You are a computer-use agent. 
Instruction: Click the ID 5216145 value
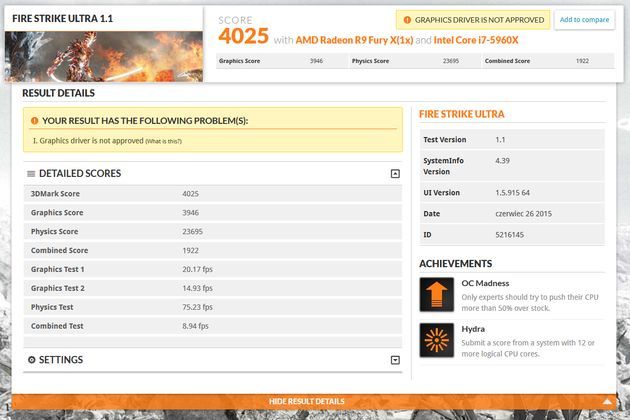[509, 235]
